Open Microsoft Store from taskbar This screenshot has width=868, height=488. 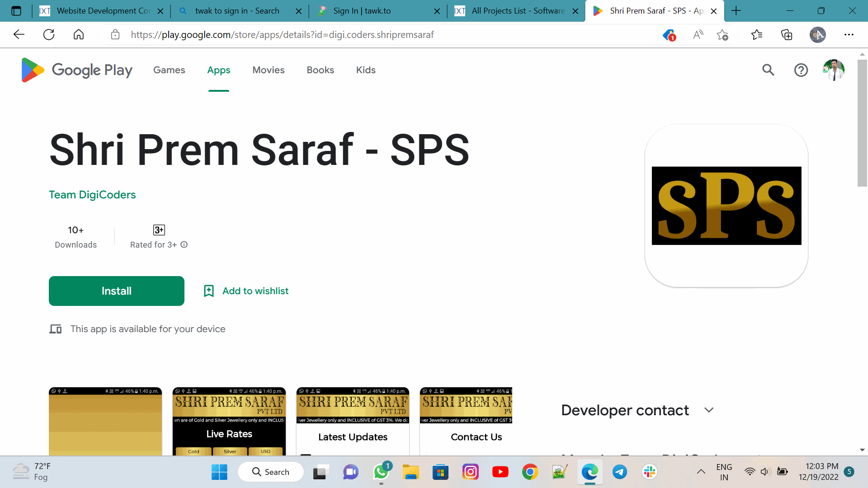coord(440,472)
